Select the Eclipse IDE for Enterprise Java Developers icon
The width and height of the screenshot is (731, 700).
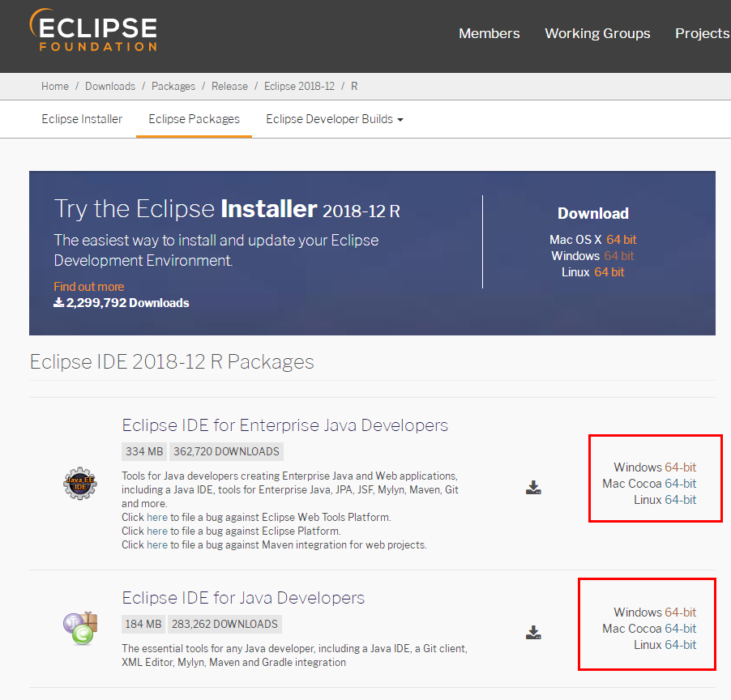click(79, 484)
